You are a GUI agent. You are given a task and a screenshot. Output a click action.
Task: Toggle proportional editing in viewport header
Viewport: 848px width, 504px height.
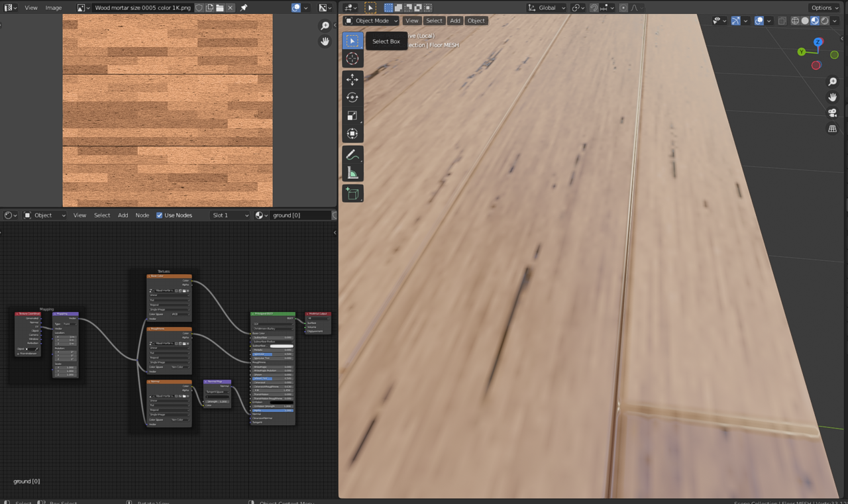[x=623, y=8]
